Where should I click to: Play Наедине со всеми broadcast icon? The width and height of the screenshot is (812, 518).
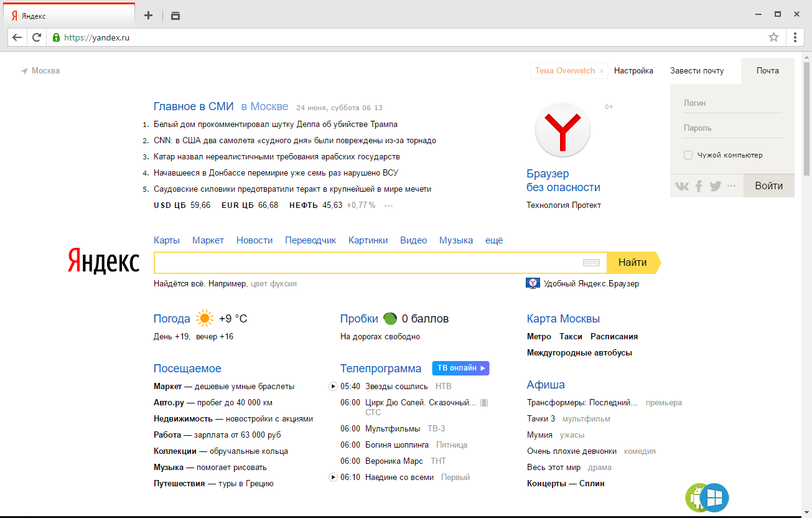tap(333, 478)
